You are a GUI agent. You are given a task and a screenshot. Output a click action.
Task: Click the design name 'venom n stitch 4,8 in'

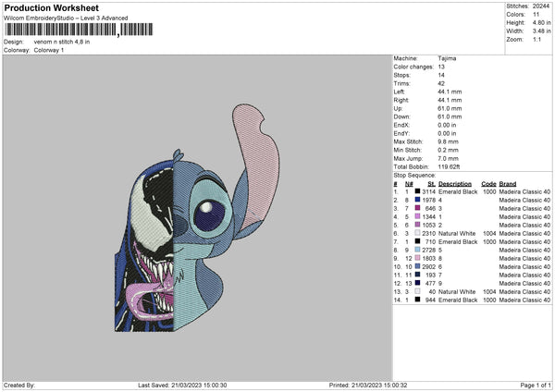pyautogui.click(x=62, y=42)
